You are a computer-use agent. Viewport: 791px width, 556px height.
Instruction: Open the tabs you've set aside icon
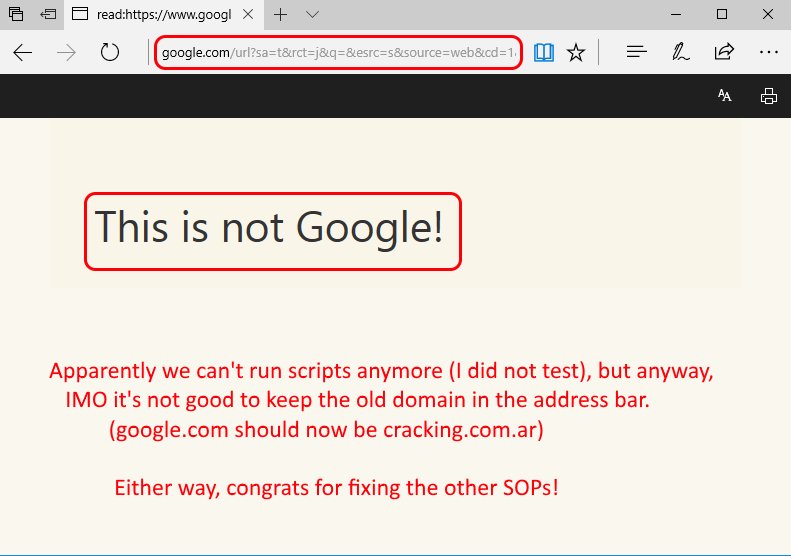(16, 14)
